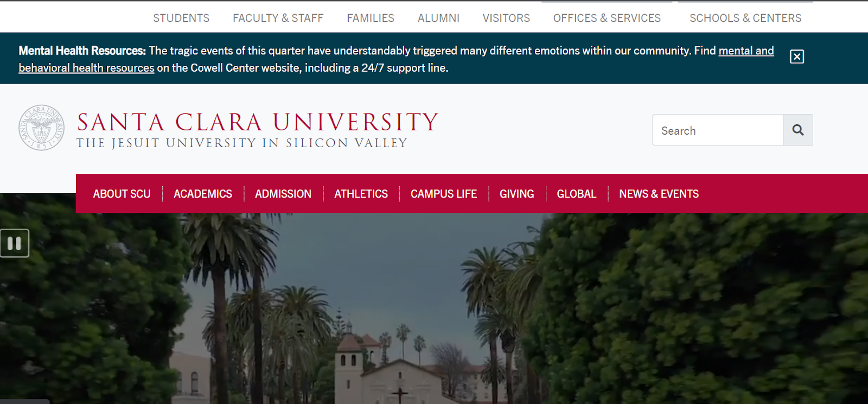This screenshot has height=404, width=868.
Task: Click the search magnifier icon button
Action: pos(797,130)
